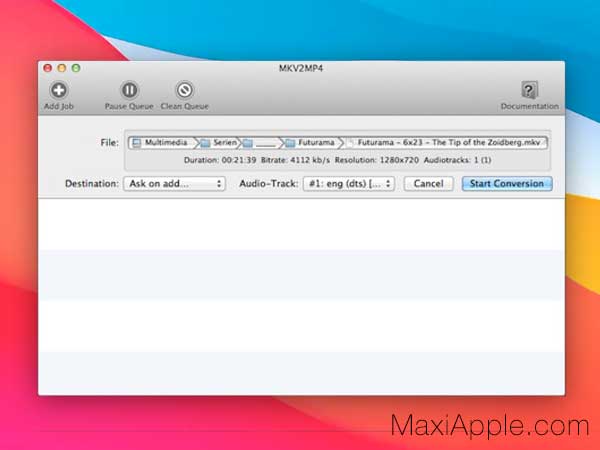Click Start Conversion button

point(507,184)
